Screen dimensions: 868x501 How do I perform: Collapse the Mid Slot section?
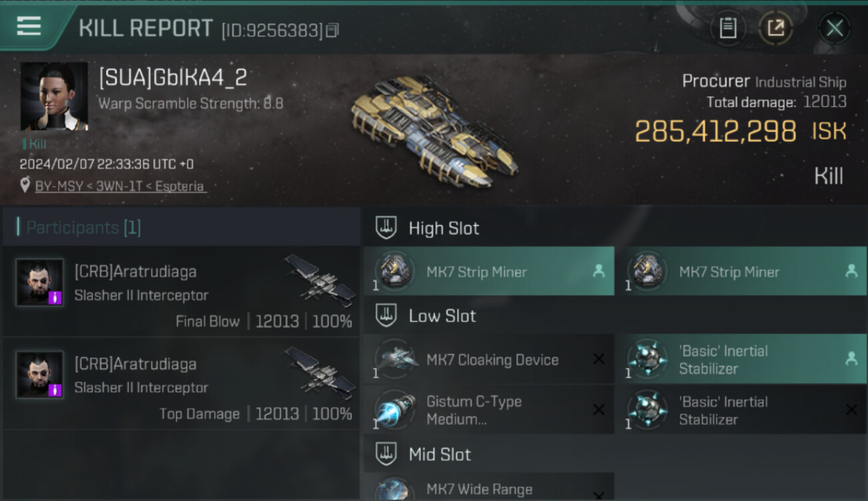[386, 454]
